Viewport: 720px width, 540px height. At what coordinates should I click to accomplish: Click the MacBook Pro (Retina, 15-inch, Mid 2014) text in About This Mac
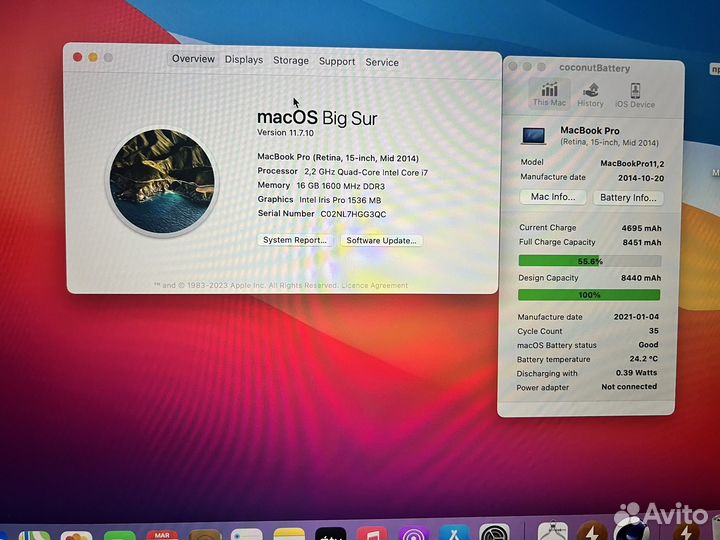[x=338, y=158]
